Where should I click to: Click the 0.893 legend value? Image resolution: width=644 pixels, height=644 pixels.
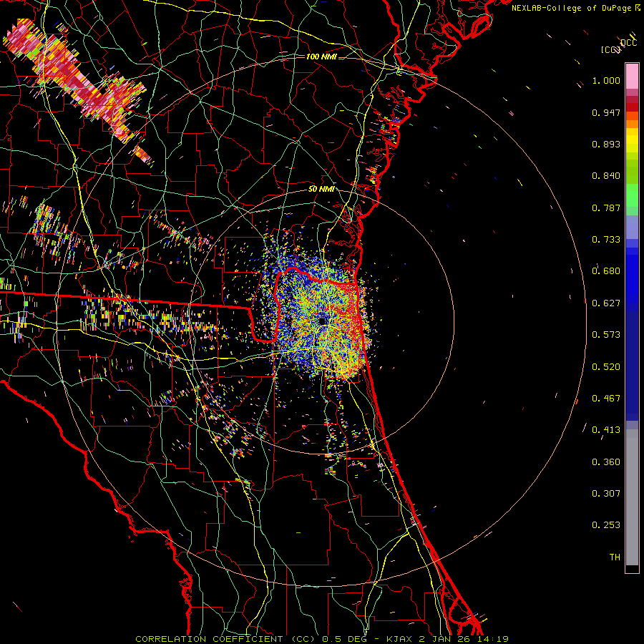(606, 144)
